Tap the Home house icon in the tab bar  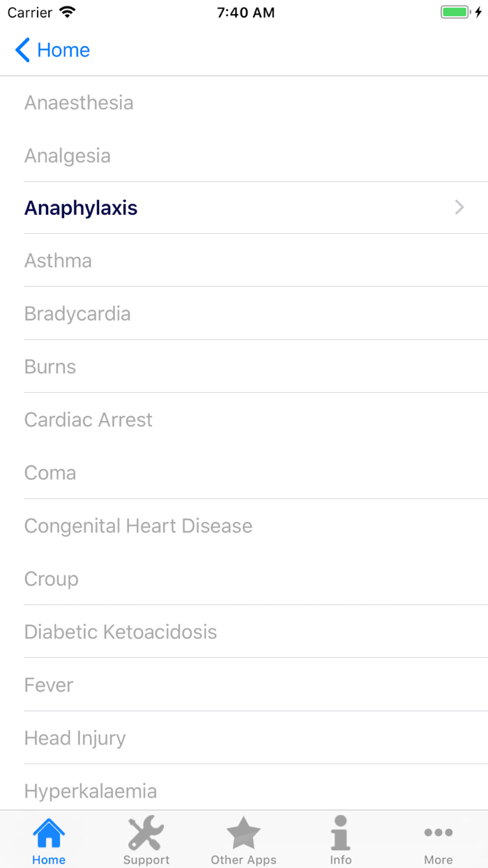click(48, 834)
